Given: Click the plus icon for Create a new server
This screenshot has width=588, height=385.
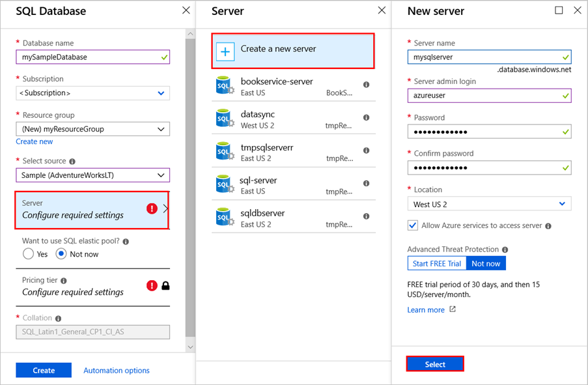Looking at the screenshot, I should click(x=225, y=51).
